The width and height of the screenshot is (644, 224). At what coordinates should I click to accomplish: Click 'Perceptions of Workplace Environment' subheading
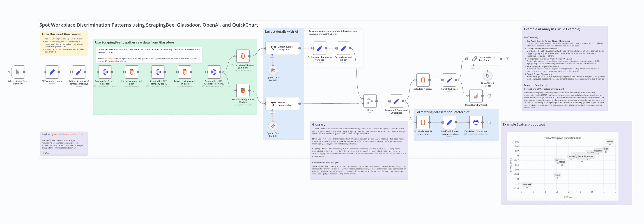(x=544, y=89)
